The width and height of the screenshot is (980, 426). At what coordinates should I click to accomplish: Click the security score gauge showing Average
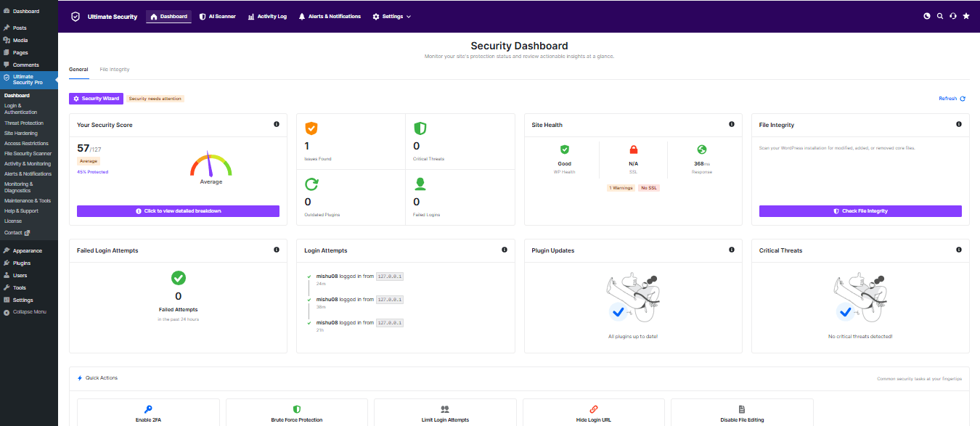tap(211, 168)
